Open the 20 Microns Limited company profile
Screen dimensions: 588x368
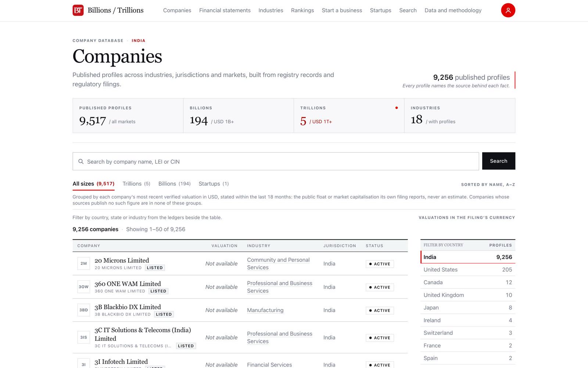(x=122, y=260)
